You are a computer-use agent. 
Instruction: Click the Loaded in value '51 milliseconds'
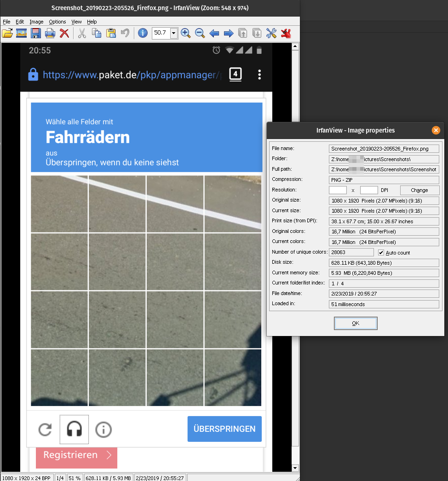pyautogui.click(x=384, y=304)
